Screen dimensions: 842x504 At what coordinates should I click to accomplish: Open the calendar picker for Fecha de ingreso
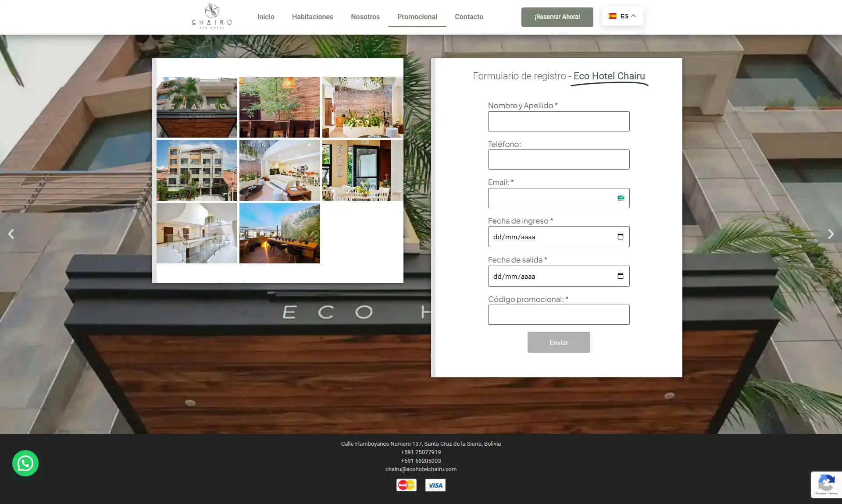pos(621,237)
